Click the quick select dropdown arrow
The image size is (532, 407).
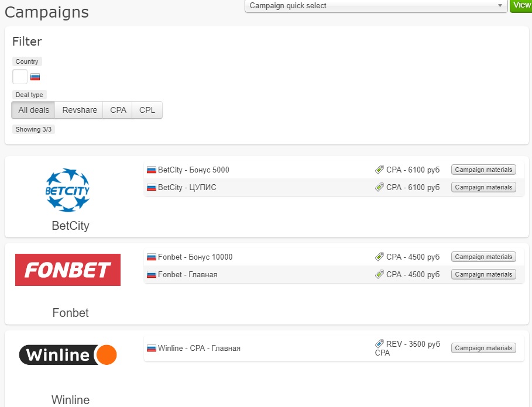pyautogui.click(x=500, y=6)
